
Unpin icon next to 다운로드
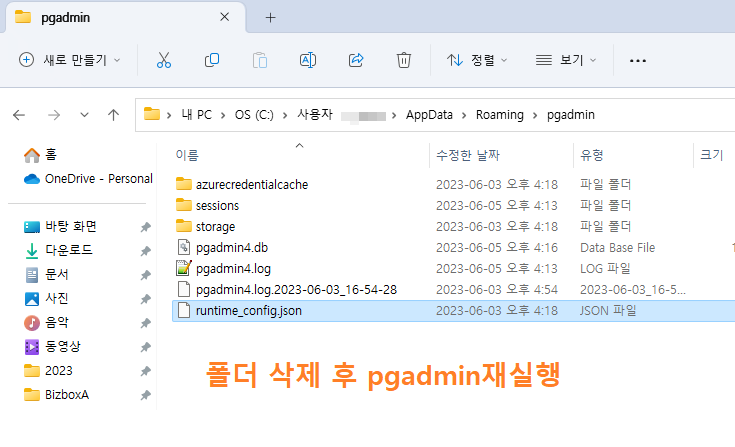pyautogui.click(x=146, y=251)
